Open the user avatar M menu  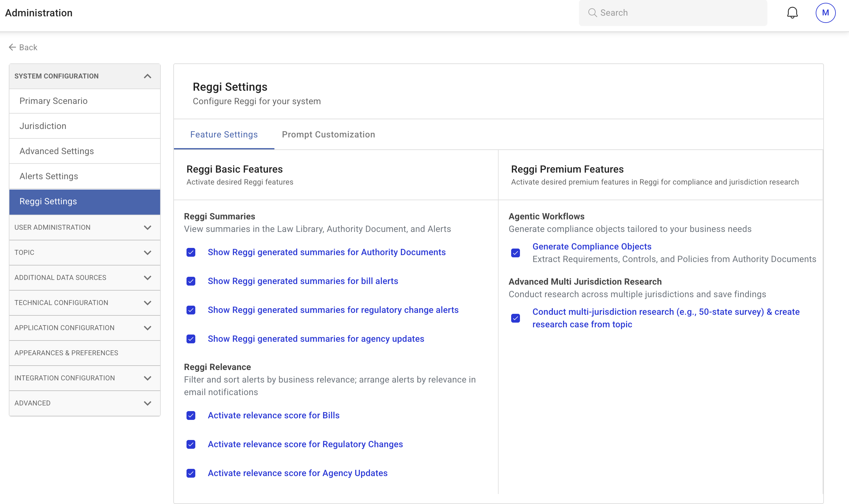click(x=825, y=13)
